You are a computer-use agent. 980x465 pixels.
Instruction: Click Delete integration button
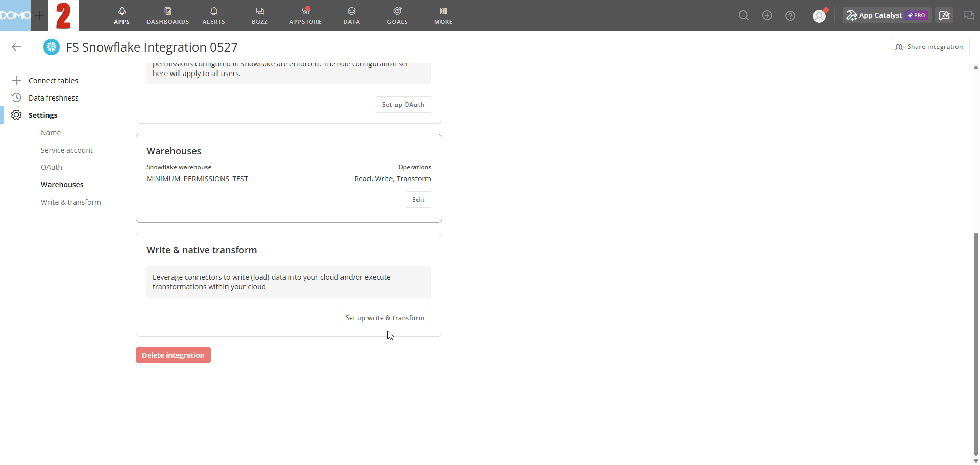tap(173, 355)
